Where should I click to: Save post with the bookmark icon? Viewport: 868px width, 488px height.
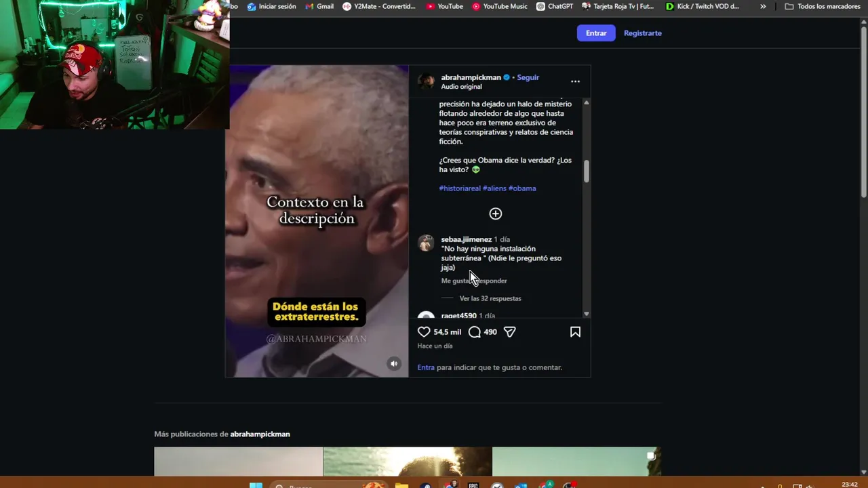coord(575,332)
